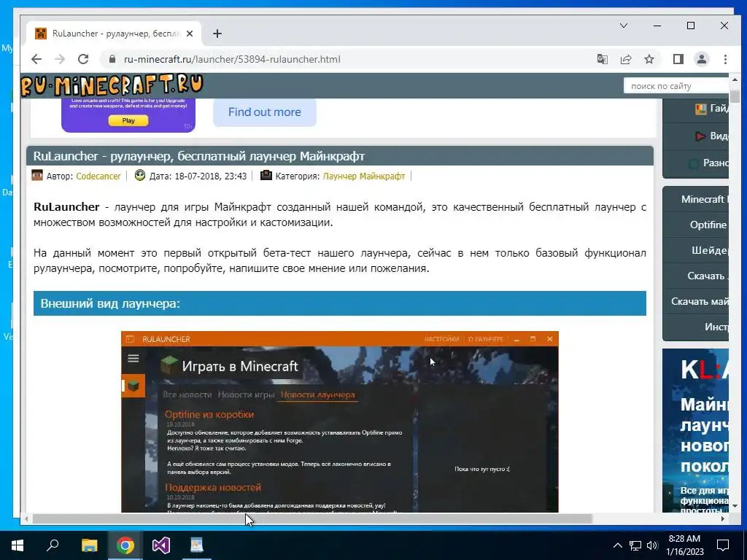
Task: Open the RuLauncher screenshot image
Action: [x=340, y=422]
